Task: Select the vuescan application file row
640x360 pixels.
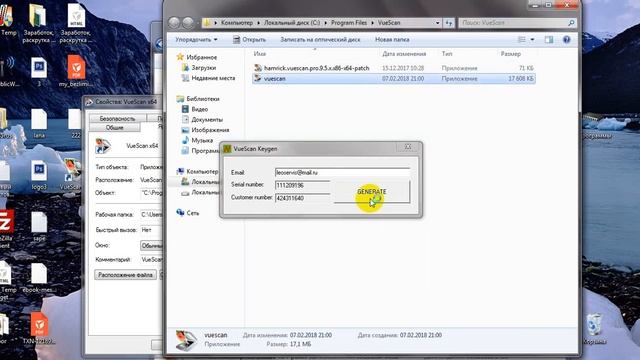Action: pos(394,78)
